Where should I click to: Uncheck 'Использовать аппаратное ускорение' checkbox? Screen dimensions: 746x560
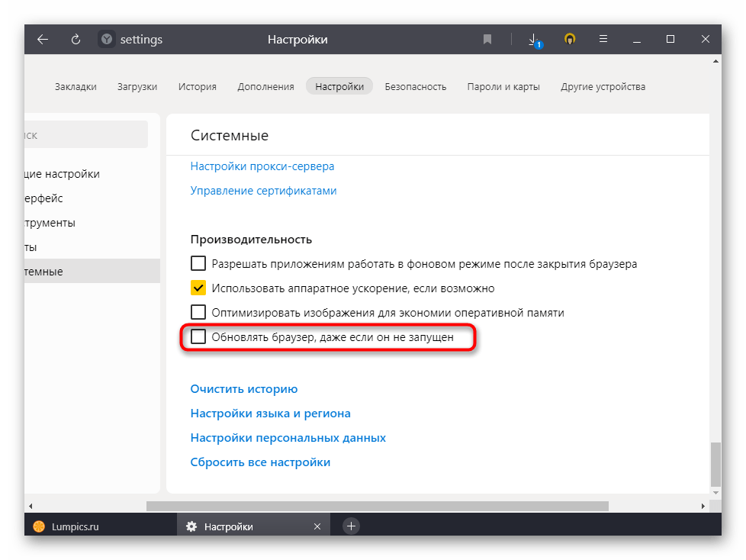[198, 288]
